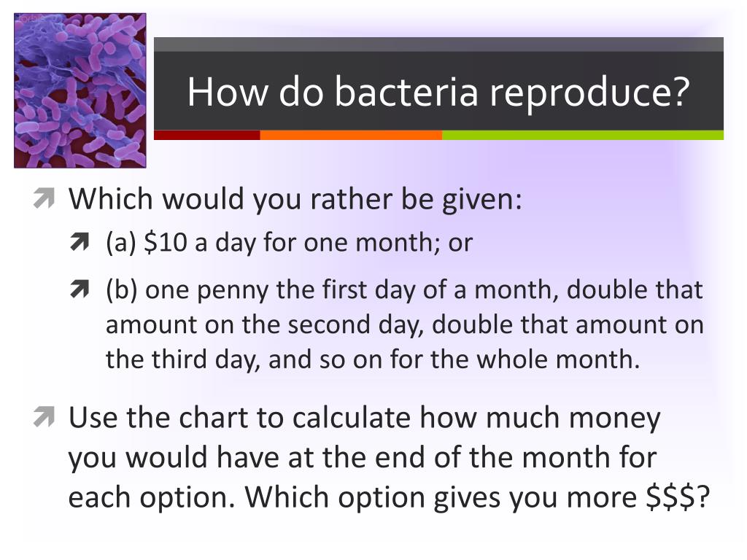Click the word 'bacteria' in the title
This screenshot has height=560, width=747.
[x=406, y=92]
